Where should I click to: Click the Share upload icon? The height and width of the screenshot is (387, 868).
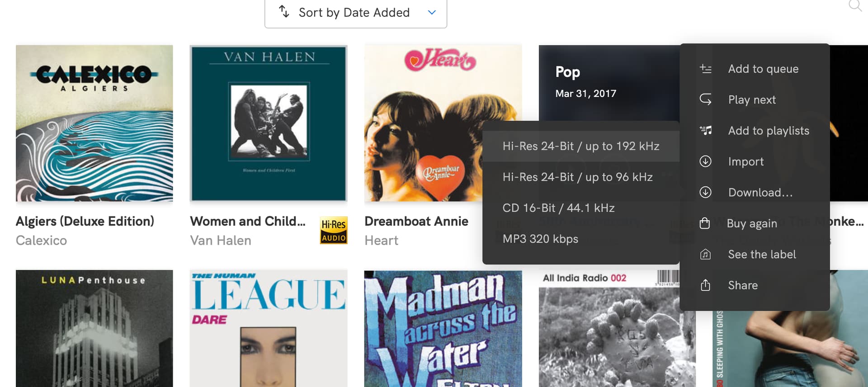705,285
